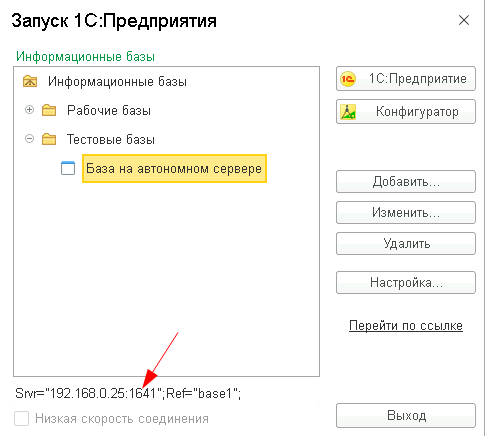485x436 pixels.
Task: Enable the Низкая скорость соединения checkbox
Action: pos(21,419)
